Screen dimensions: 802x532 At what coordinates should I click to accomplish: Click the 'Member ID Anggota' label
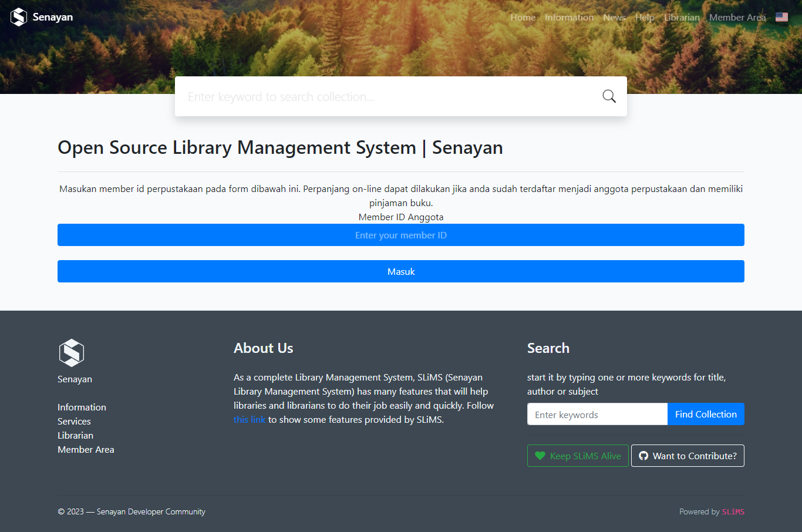coord(401,217)
